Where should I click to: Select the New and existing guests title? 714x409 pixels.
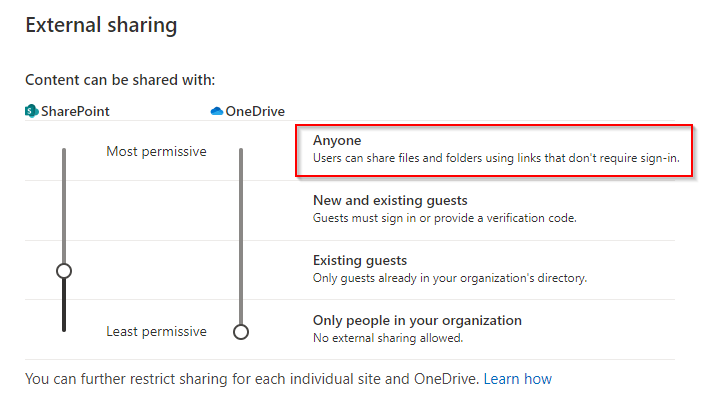390,200
